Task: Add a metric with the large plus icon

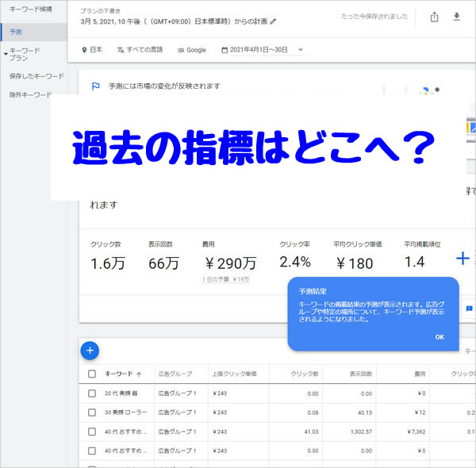Action: (x=463, y=259)
